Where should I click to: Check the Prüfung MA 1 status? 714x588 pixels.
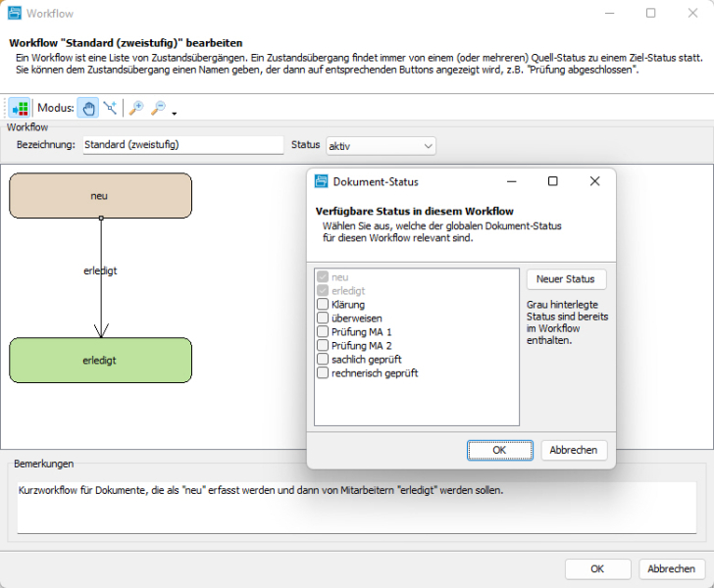(323, 331)
